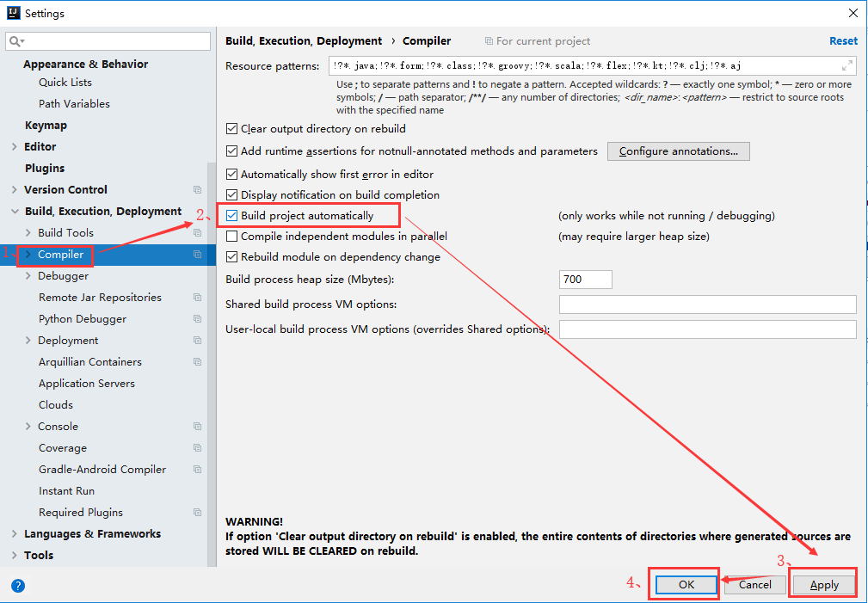This screenshot has width=868, height=603.
Task: Click Configure annotations button
Action: tap(678, 151)
